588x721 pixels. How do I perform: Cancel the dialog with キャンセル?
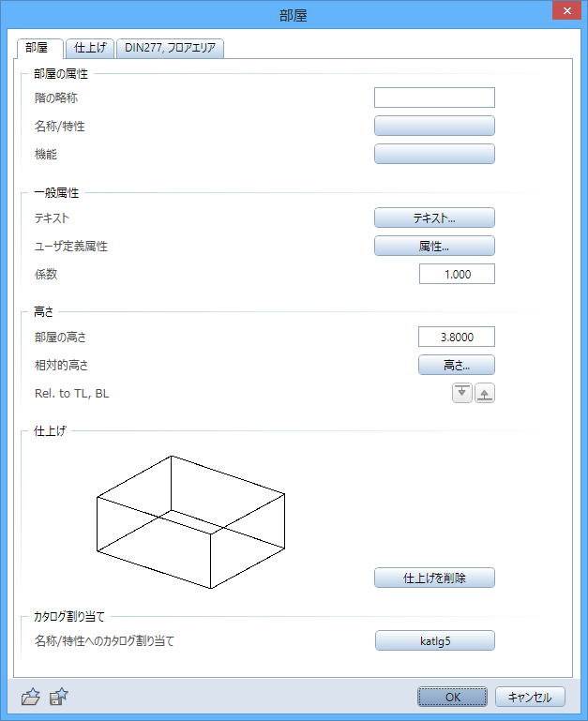pyautogui.click(x=530, y=697)
